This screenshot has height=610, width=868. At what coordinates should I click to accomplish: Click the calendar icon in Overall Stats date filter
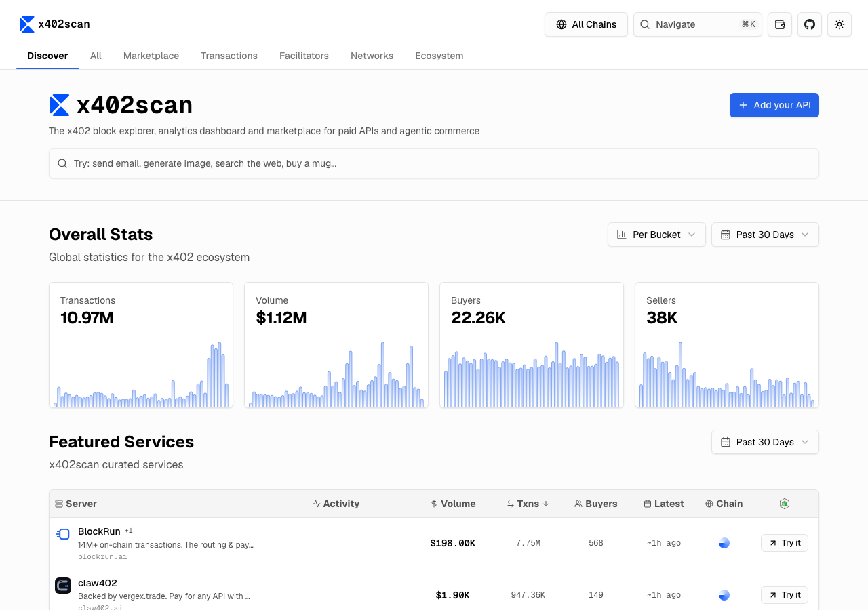tap(726, 235)
